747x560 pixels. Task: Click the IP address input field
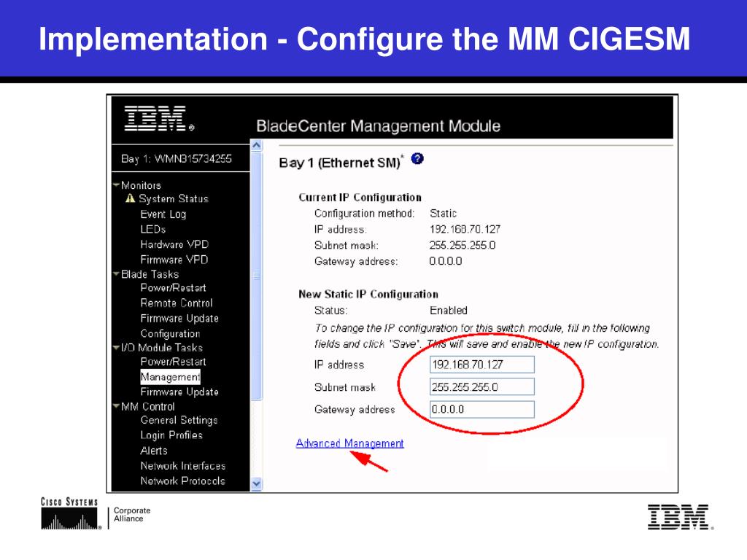click(x=482, y=365)
